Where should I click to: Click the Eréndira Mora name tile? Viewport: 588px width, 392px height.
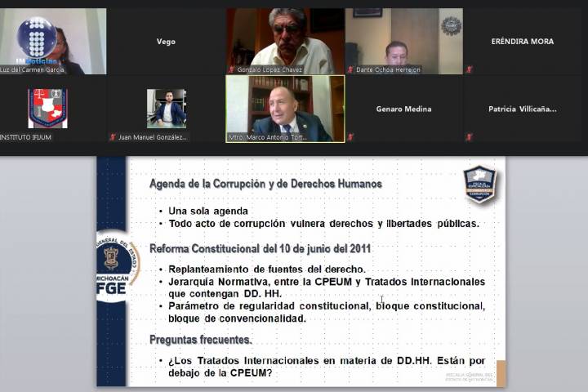coord(522,41)
